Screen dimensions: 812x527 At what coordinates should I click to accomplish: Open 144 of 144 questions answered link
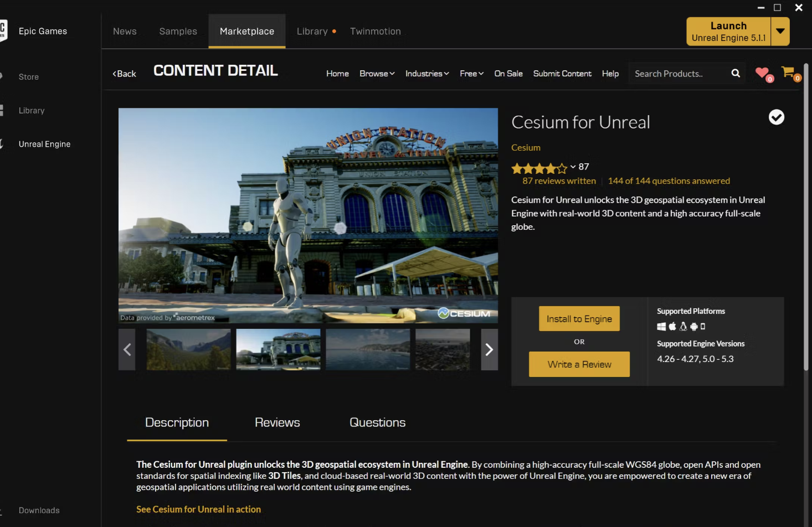[x=669, y=181]
